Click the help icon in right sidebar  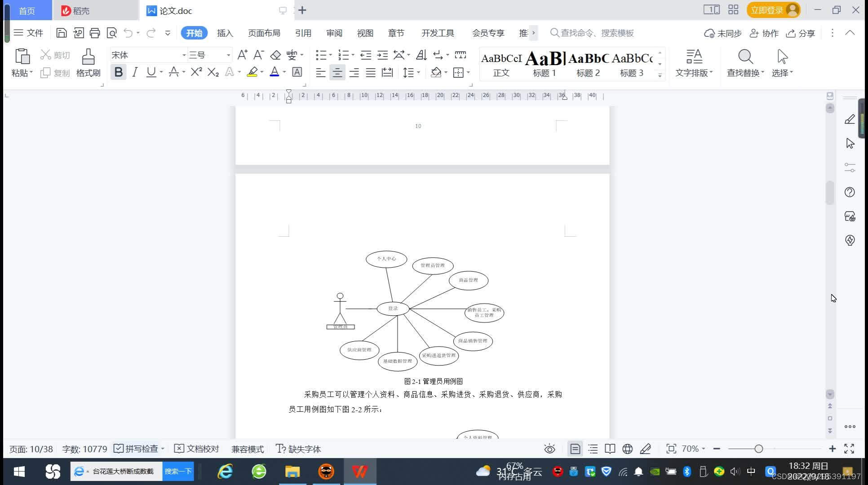[850, 192]
